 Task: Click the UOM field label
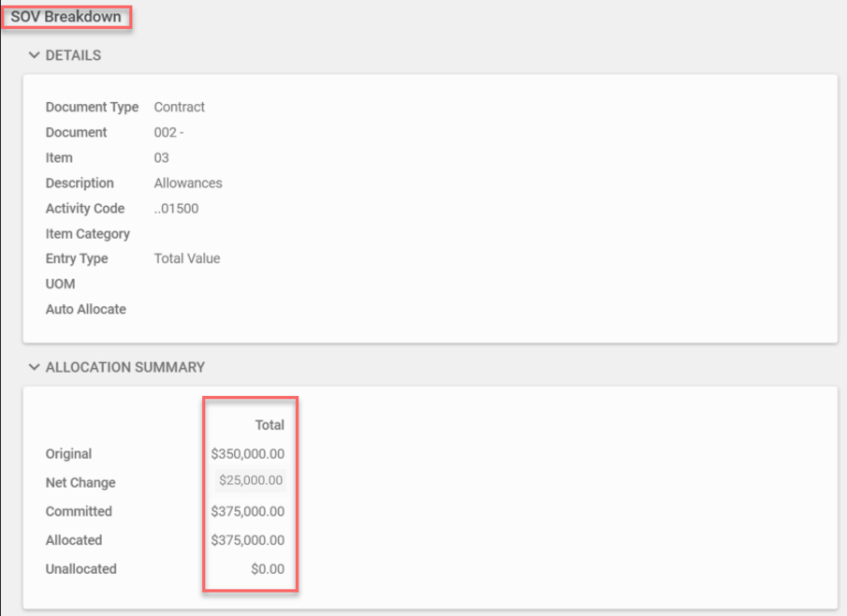pos(60,284)
